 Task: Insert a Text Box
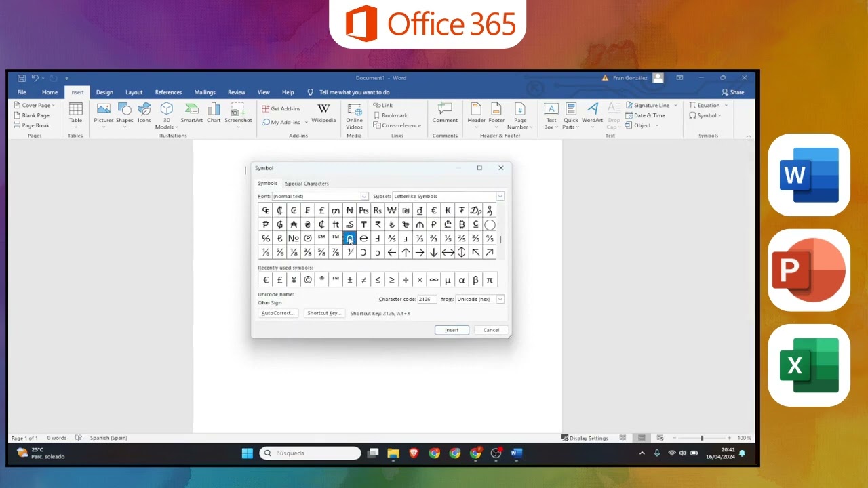(x=551, y=116)
